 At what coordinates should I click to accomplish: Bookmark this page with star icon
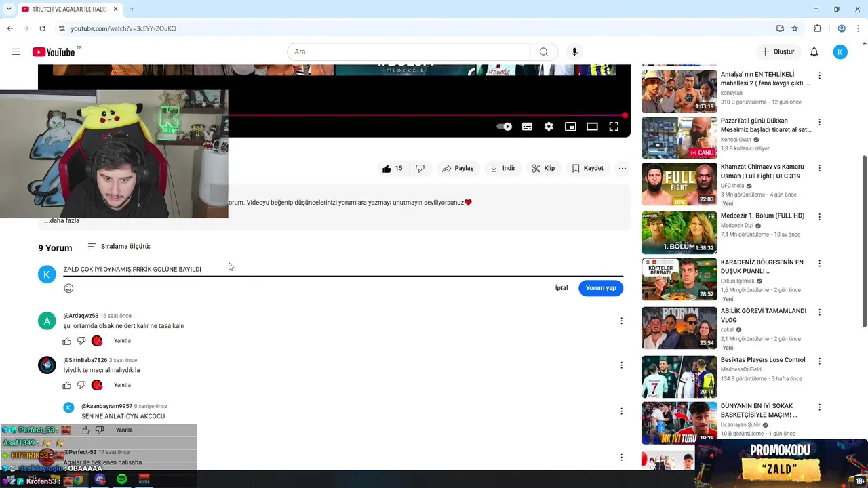pyautogui.click(x=795, y=28)
